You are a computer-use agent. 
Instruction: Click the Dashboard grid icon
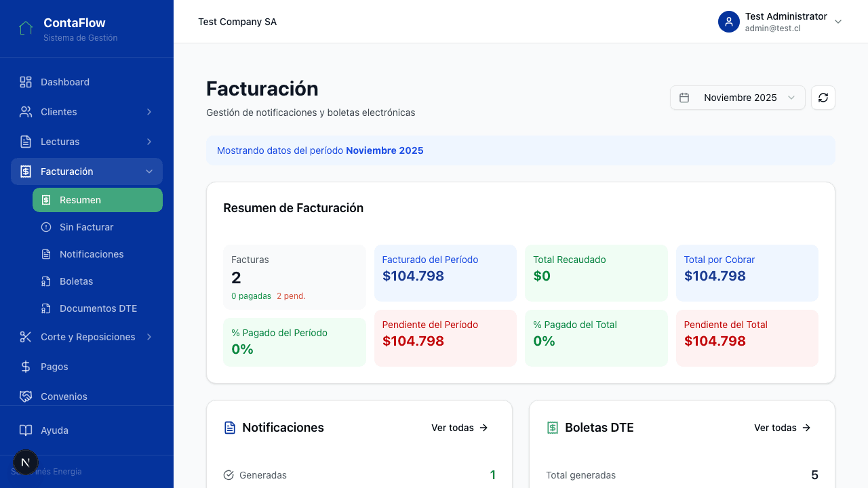pos(26,82)
